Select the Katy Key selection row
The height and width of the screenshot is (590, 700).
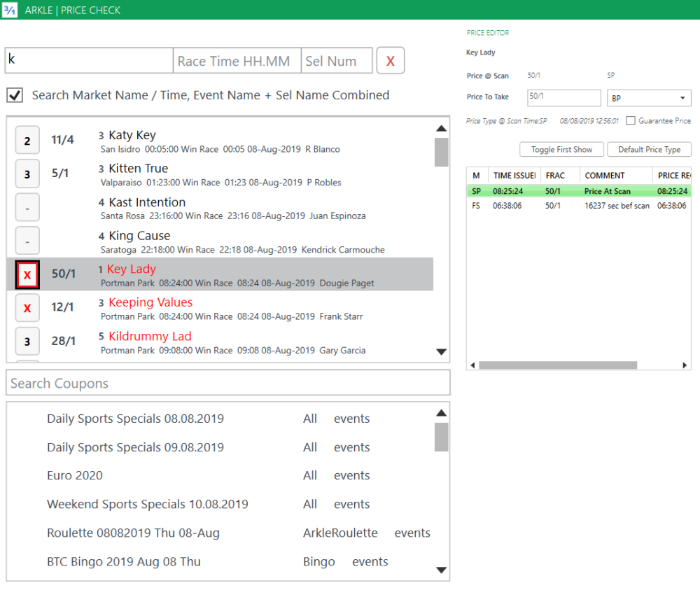pyautogui.click(x=220, y=140)
